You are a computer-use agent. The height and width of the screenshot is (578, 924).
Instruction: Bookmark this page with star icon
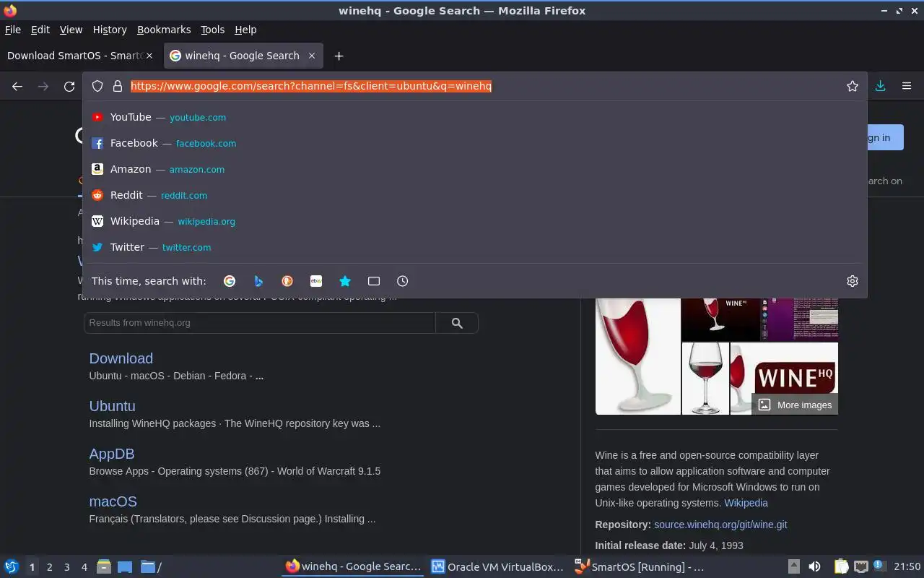[853, 86]
